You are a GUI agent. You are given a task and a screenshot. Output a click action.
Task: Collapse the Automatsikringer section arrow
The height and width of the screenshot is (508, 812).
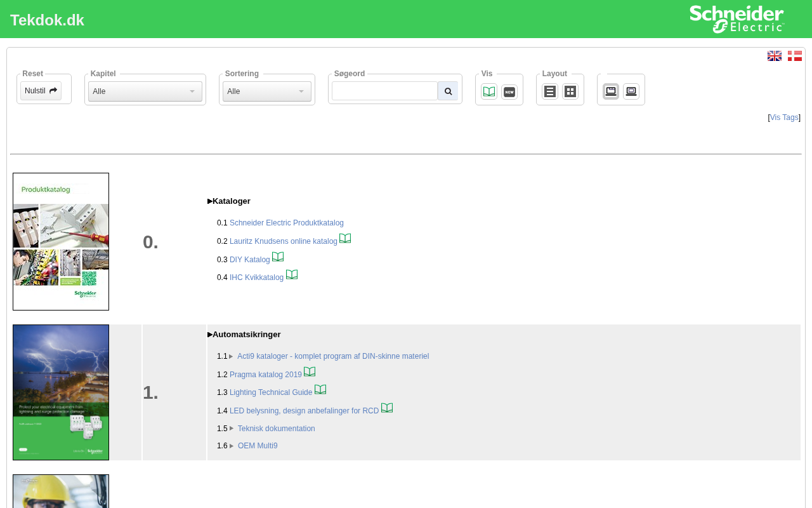[210, 335]
